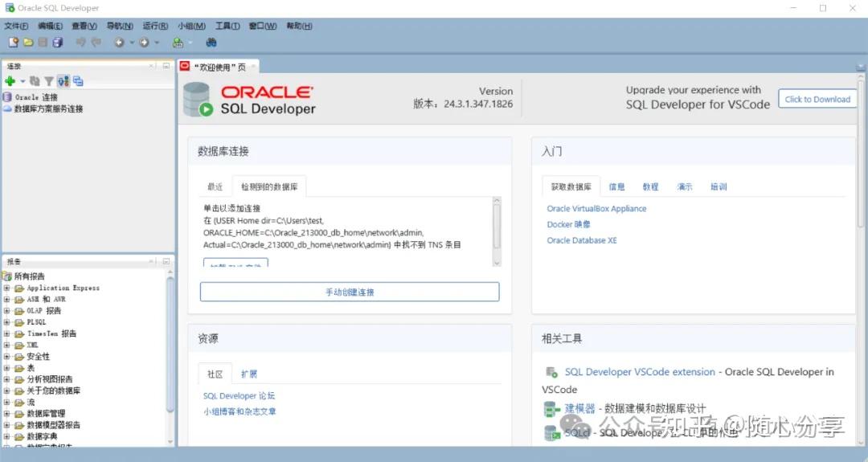The height and width of the screenshot is (462, 868).
Task: Switch to the 扩展 resources tab
Action: (x=249, y=374)
